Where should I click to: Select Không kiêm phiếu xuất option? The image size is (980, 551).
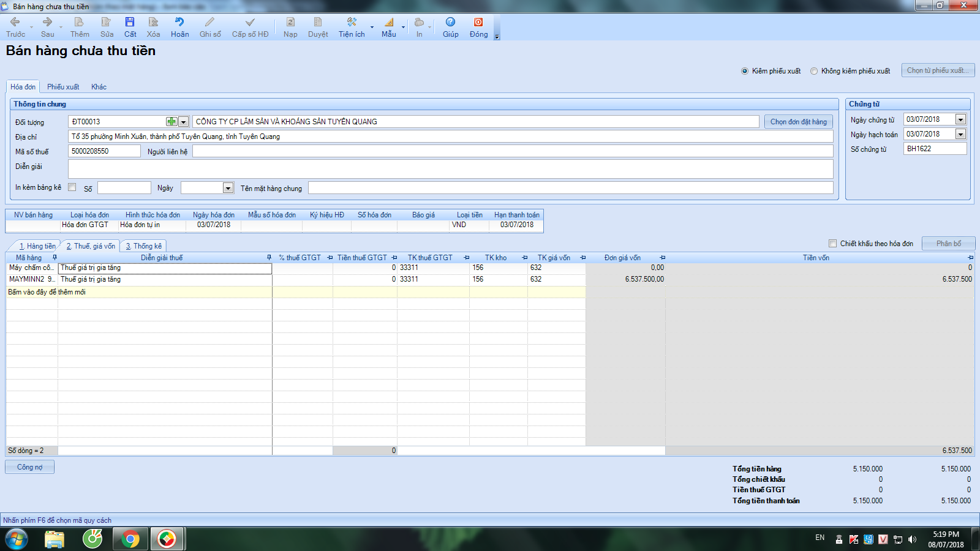[x=814, y=71]
